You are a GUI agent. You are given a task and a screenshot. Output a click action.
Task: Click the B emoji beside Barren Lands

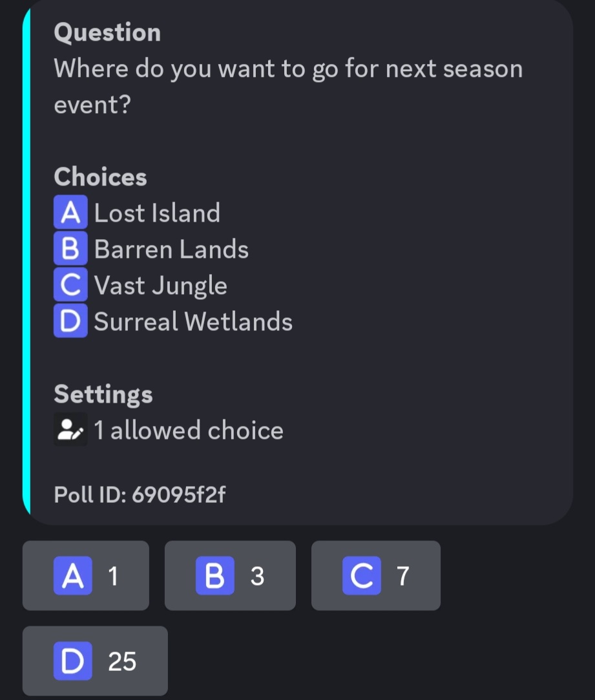70,248
